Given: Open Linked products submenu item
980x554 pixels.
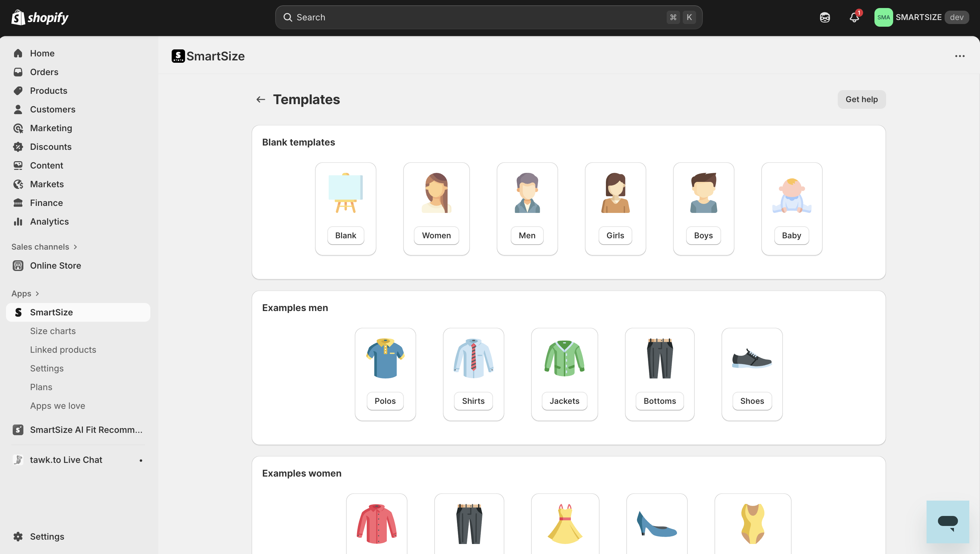Looking at the screenshot, I should pyautogui.click(x=63, y=350).
